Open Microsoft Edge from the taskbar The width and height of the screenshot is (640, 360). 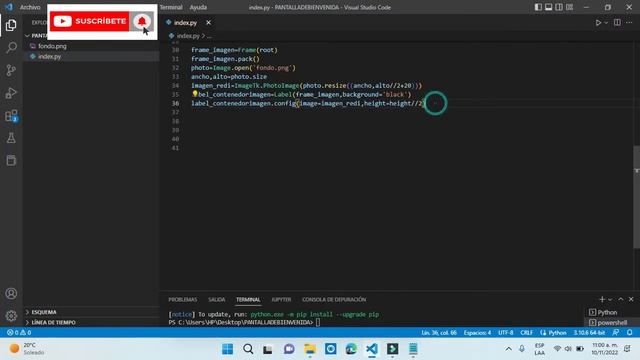coord(351,349)
